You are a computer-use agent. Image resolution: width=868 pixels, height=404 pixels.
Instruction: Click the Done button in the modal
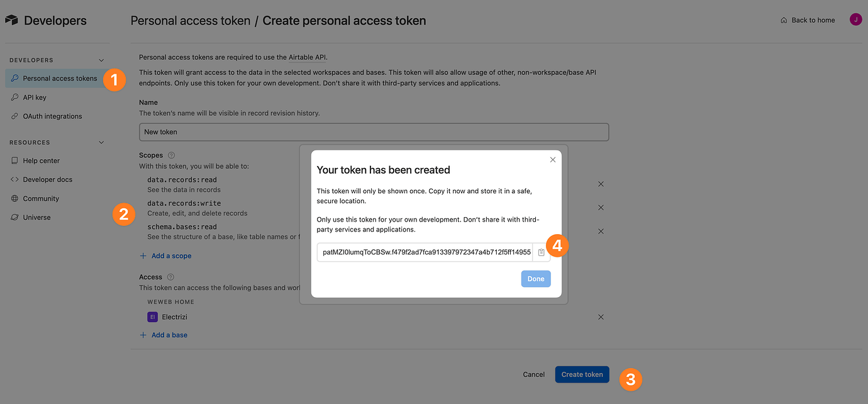tap(535, 278)
